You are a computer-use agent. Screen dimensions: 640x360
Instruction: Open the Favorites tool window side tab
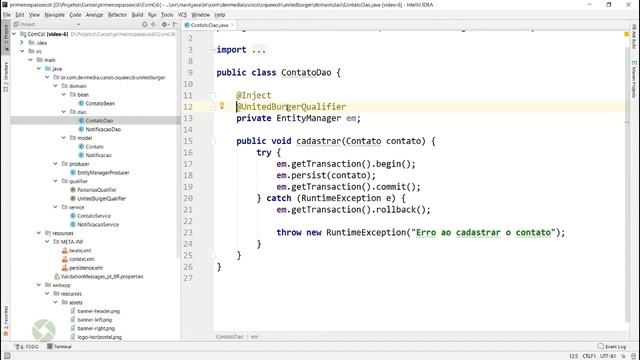coord(6,321)
